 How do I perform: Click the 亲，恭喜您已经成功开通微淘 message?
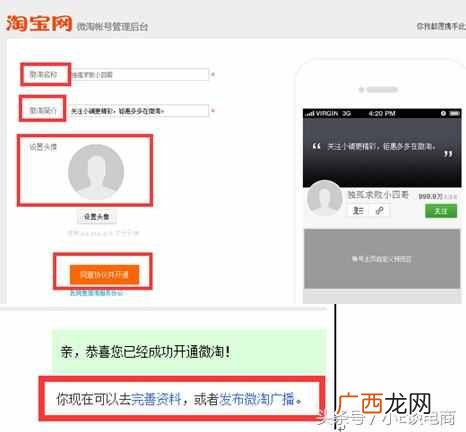coord(146,352)
